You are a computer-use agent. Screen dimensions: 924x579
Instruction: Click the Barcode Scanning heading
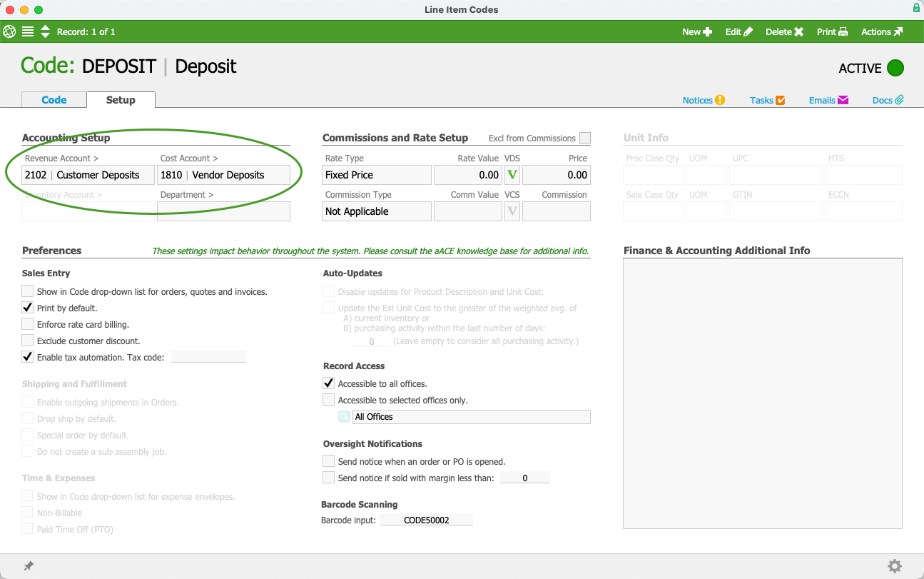coord(360,505)
